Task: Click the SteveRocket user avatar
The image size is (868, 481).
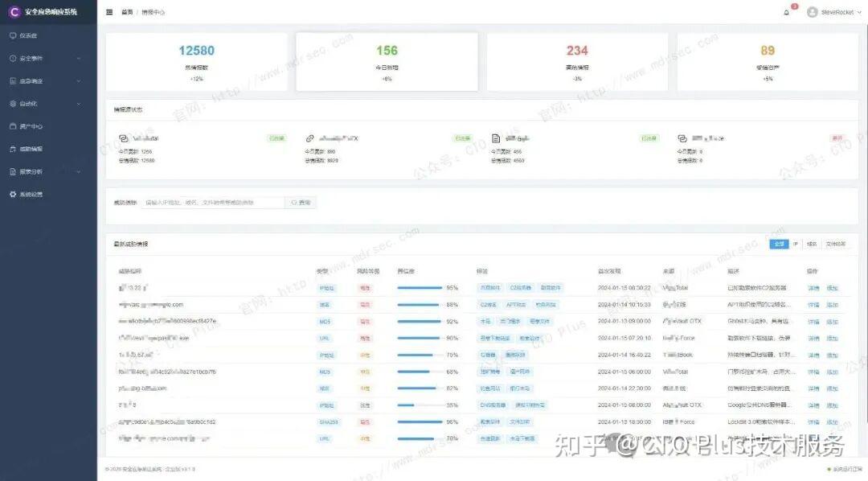Action: pyautogui.click(x=812, y=12)
